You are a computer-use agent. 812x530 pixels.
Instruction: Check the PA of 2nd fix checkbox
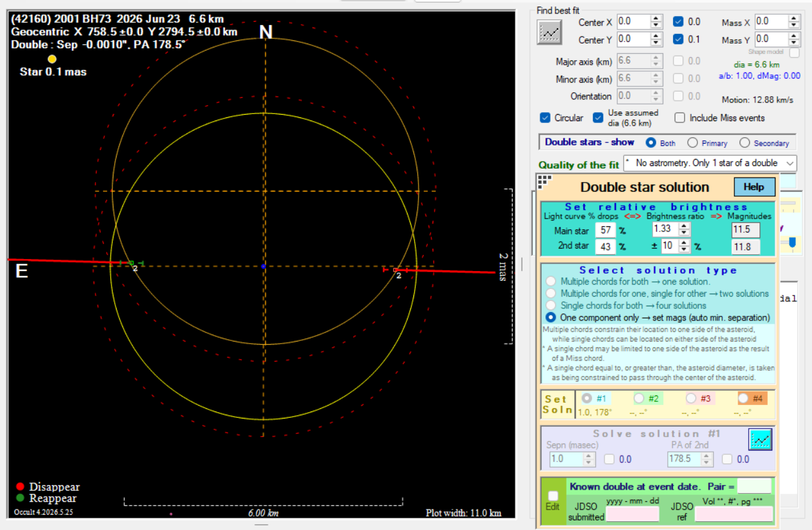(727, 459)
